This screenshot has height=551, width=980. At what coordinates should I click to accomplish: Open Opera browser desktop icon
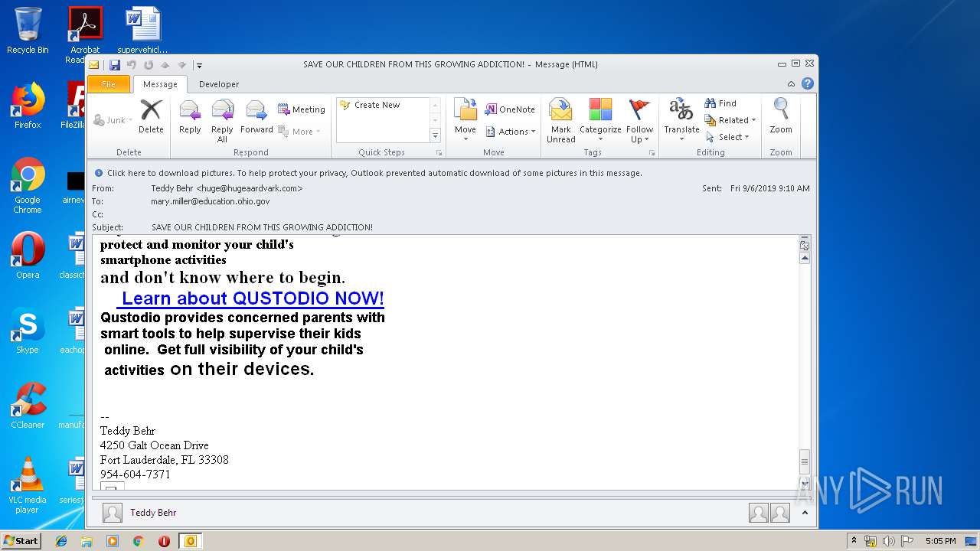pyautogui.click(x=28, y=256)
